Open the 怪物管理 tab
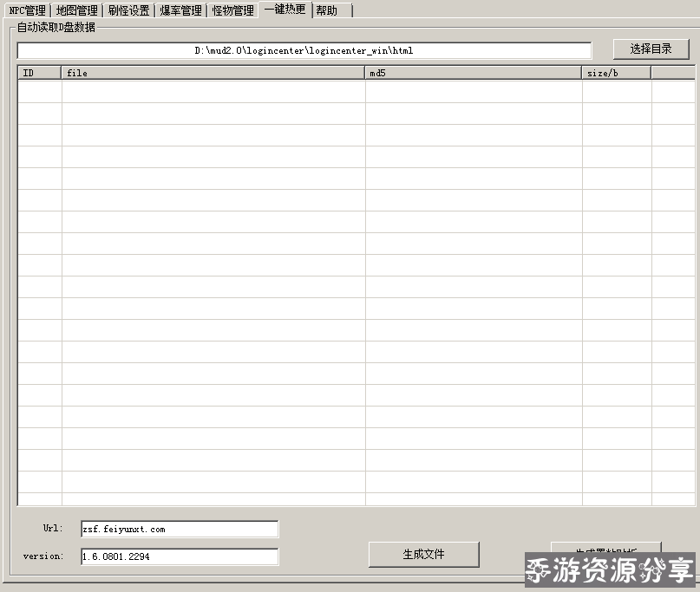 coord(233,10)
